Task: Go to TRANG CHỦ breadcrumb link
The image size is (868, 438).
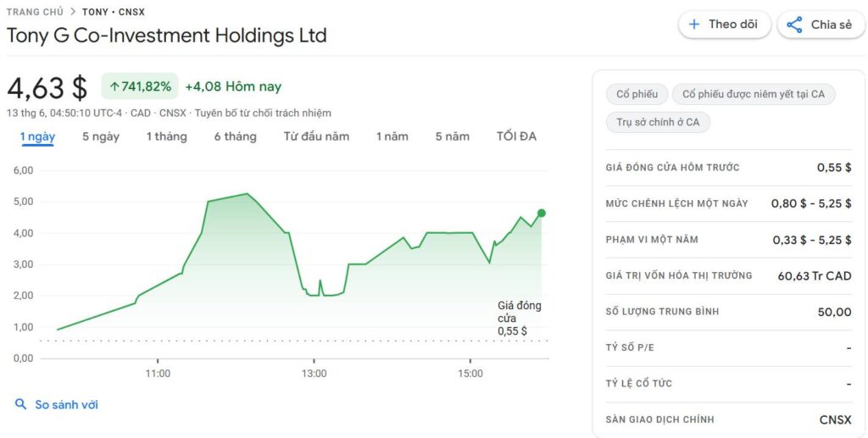Action: point(35,12)
